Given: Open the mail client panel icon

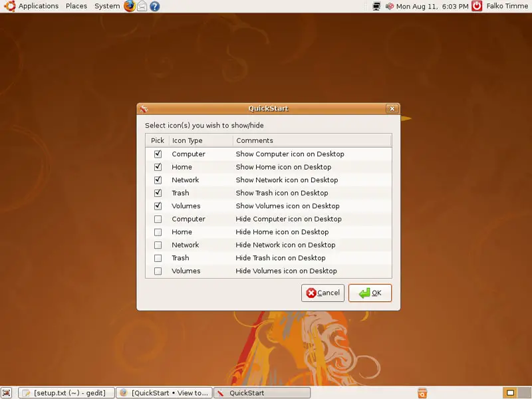Looking at the screenshot, I should [142, 6].
